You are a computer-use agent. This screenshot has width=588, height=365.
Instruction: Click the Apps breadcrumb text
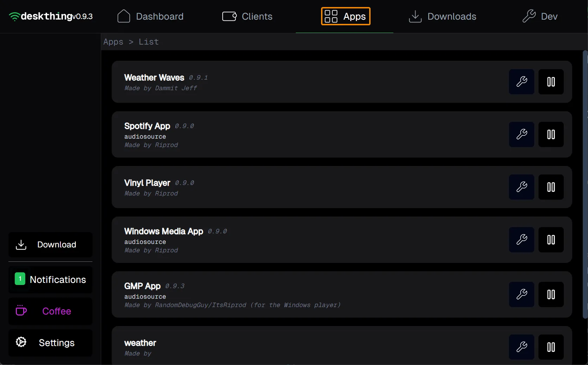click(113, 42)
